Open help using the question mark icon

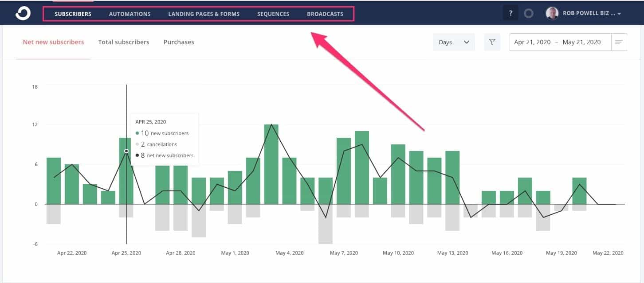coord(510,13)
